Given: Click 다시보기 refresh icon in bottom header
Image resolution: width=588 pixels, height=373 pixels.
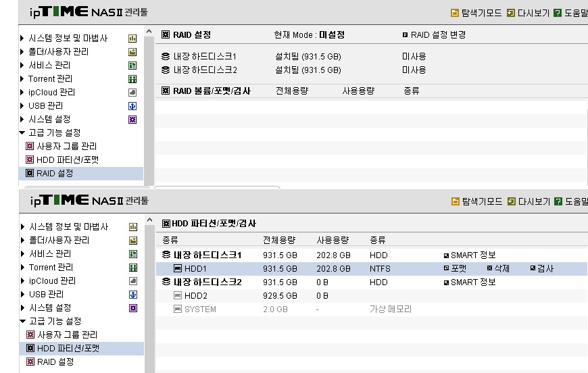Looking at the screenshot, I should (x=511, y=201).
